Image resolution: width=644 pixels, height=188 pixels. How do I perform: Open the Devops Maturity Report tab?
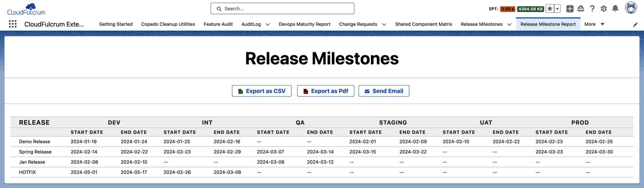pos(304,24)
